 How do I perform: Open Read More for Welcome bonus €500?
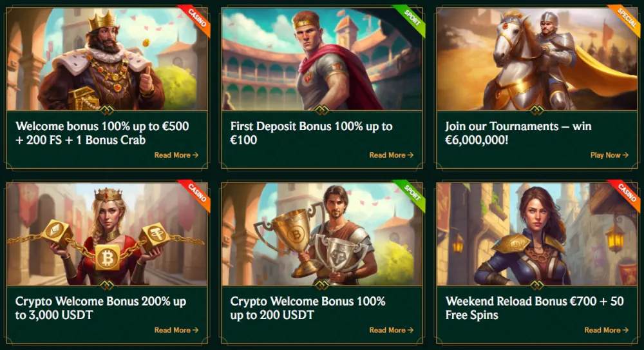tap(176, 155)
